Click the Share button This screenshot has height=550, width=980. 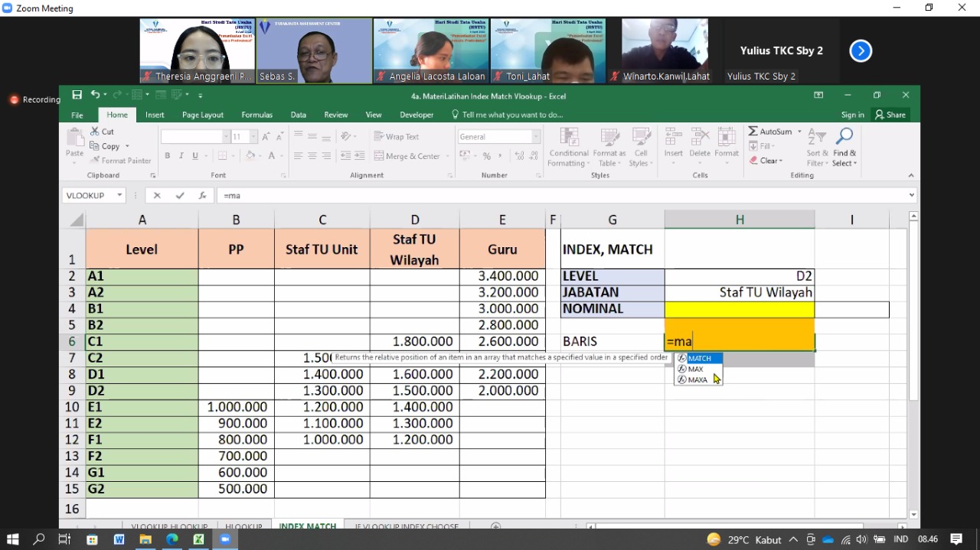pos(890,115)
